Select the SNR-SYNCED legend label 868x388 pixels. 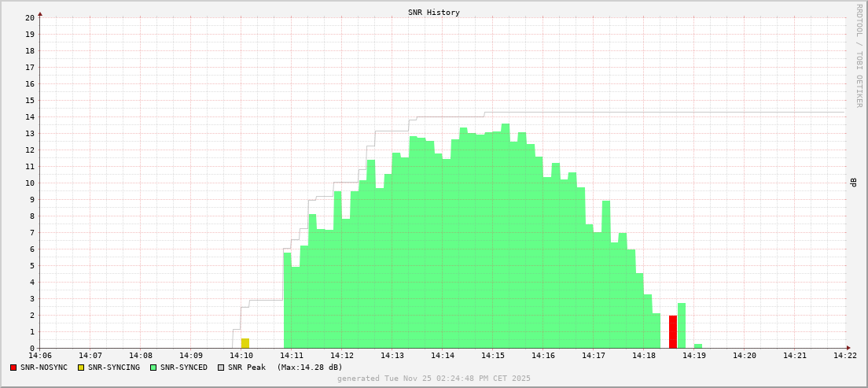pyautogui.click(x=183, y=368)
